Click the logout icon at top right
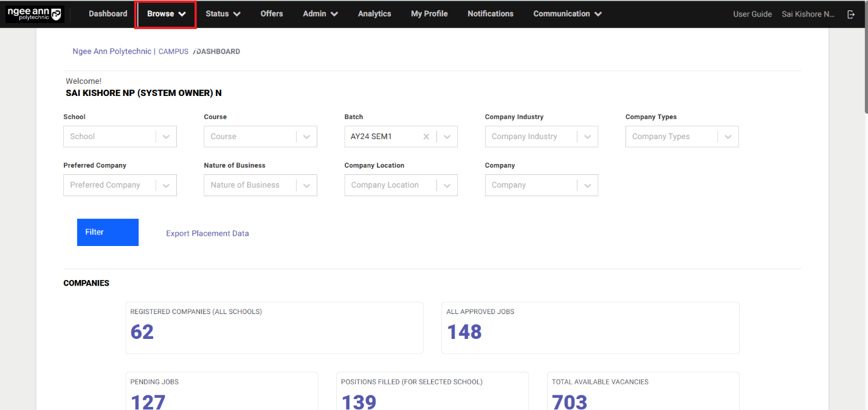The image size is (868, 410). pos(851,15)
